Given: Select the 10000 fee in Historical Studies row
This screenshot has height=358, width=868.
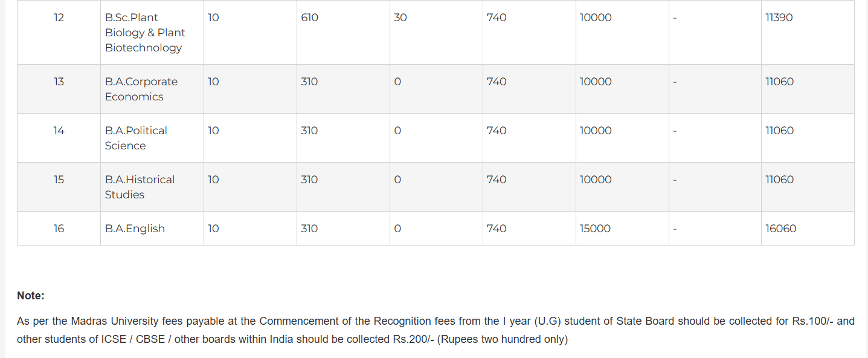Looking at the screenshot, I should coord(596,180).
